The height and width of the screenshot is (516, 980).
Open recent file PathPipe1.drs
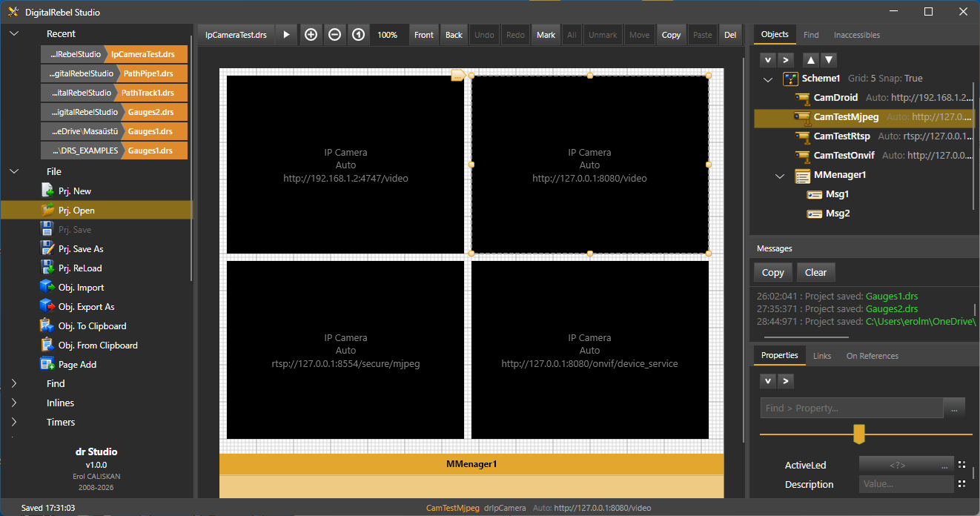tap(114, 73)
